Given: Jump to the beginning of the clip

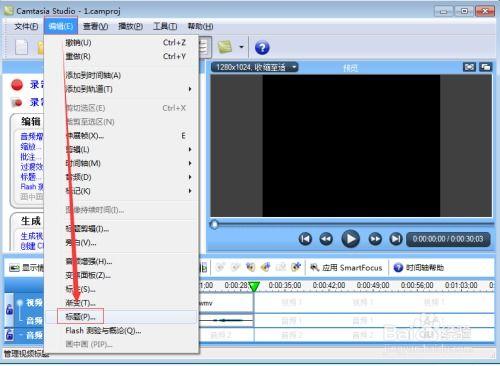Looking at the screenshot, I should click(305, 239).
